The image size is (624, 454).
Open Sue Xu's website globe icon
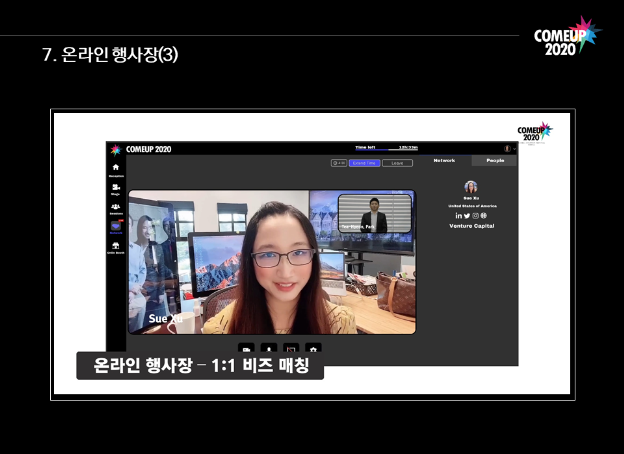tap(484, 216)
